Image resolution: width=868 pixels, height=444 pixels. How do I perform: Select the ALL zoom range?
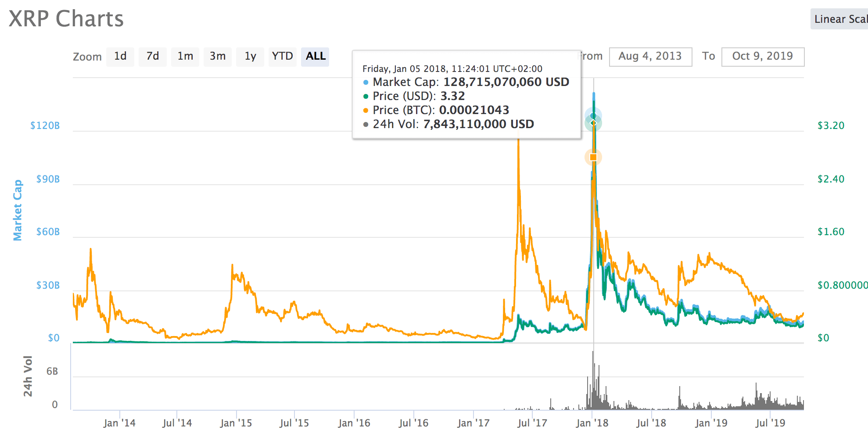316,57
